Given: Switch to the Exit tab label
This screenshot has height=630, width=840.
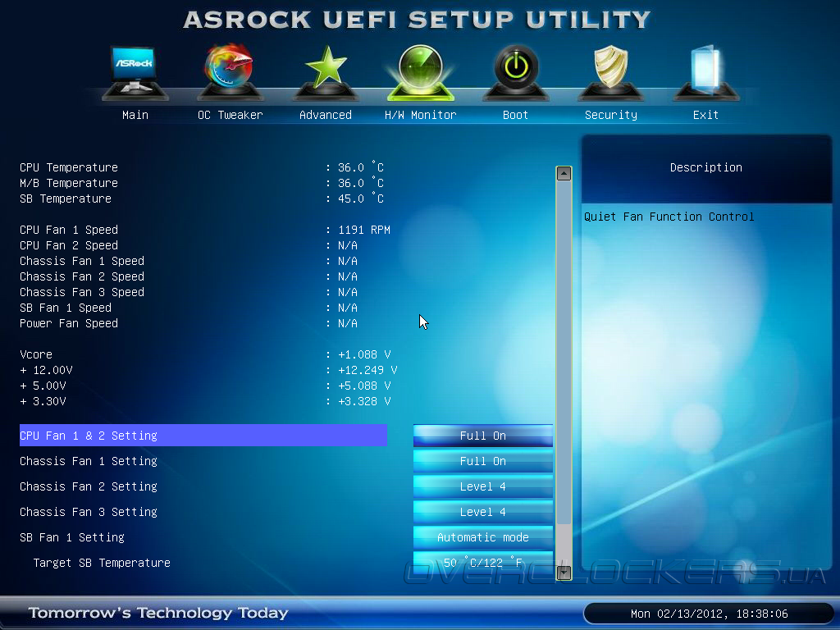Looking at the screenshot, I should 705,115.
